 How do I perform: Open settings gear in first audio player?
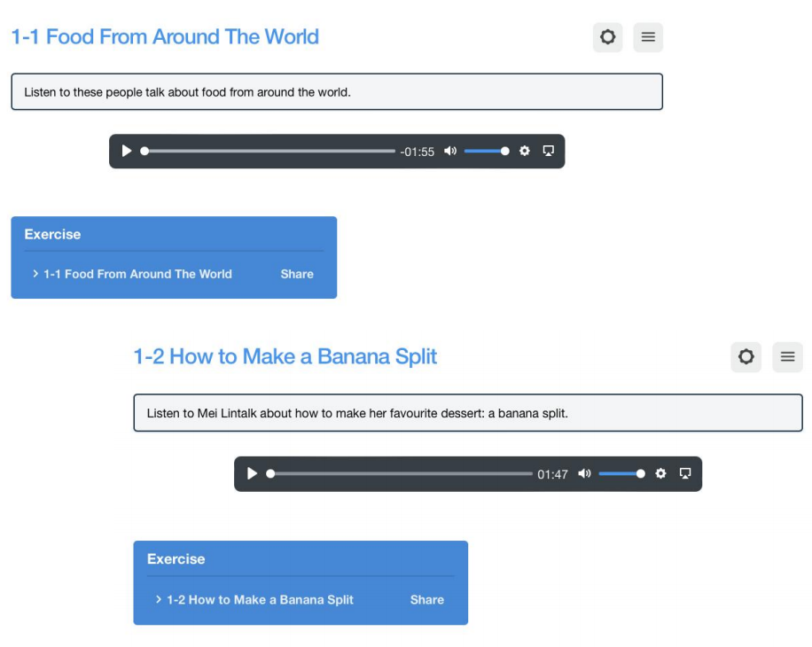[x=525, y=152]
